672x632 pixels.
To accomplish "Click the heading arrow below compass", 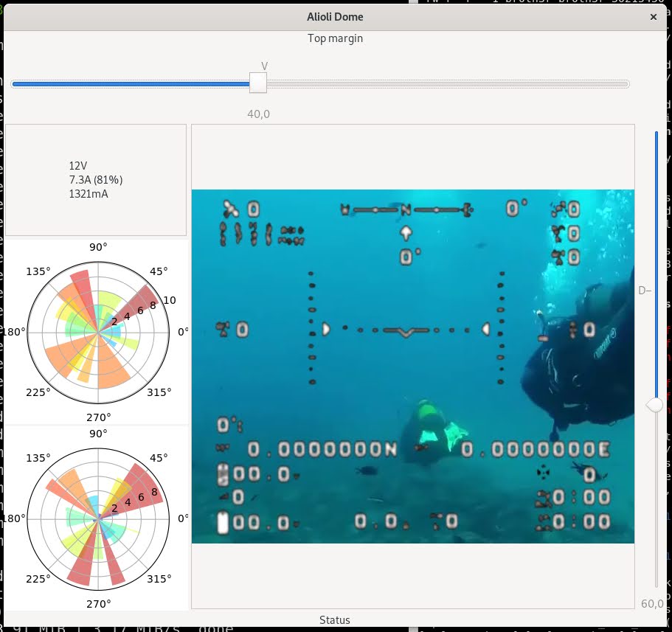I will (405, 234).
